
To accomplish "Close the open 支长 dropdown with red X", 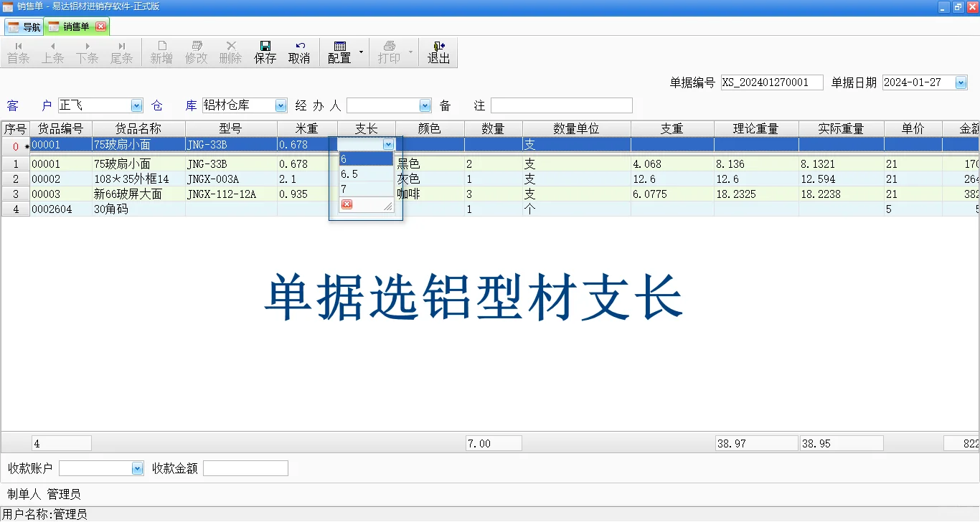I will pos(347,204).
